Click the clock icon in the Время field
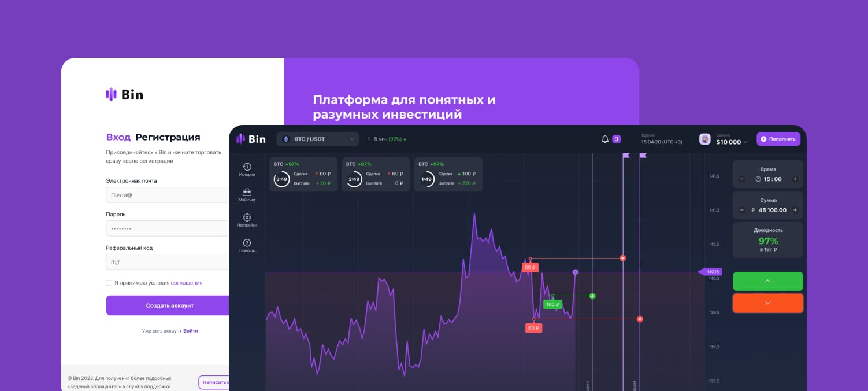 758,180
